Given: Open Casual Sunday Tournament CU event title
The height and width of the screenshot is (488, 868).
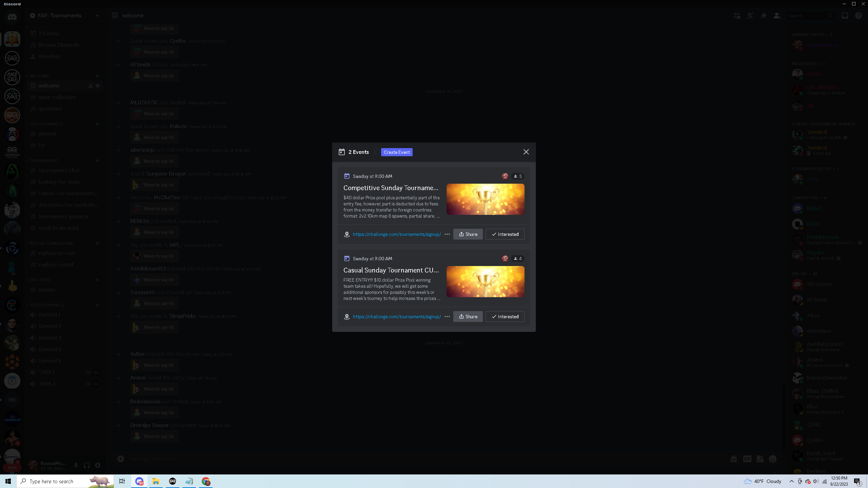Looking at the screenshot, I should [391, 270].
